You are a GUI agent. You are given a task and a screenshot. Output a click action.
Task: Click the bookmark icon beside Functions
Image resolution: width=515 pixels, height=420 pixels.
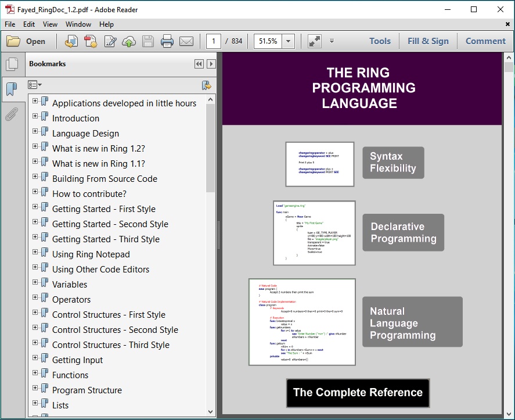pyautogui.click(x=44, y=373)
